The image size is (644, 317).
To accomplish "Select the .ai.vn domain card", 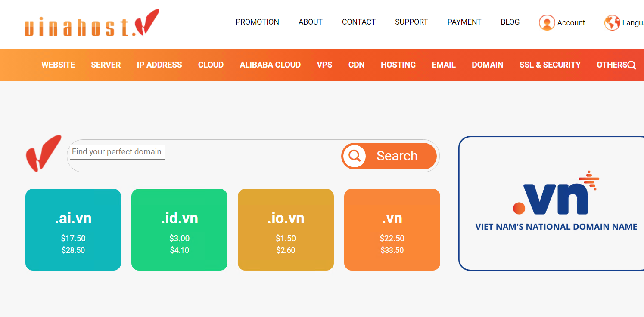I will (73, 230).
